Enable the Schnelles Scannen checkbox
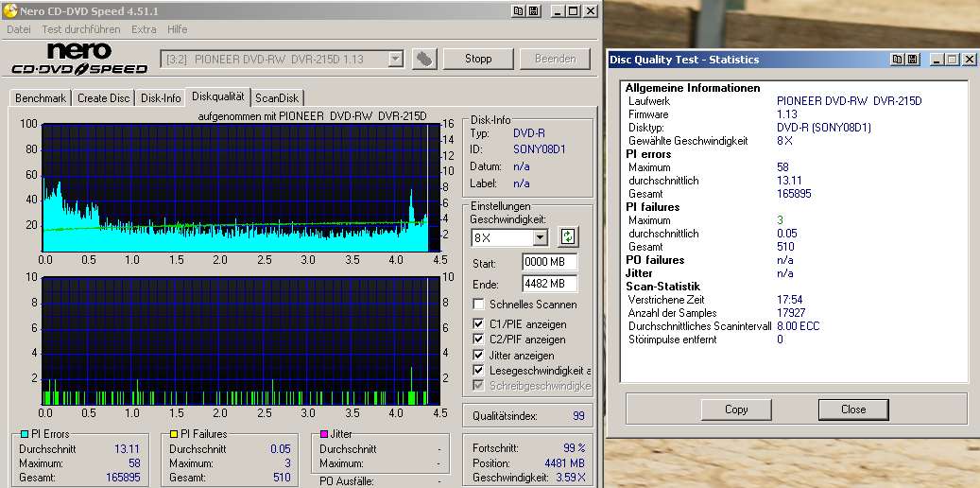This screenshot has width=980, height=488. click(480, 305)
